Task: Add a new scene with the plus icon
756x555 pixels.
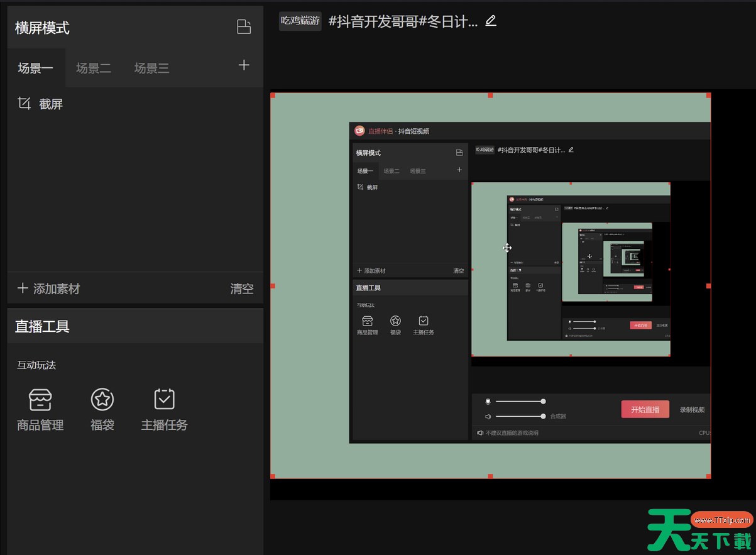Action: click(244, 65)
